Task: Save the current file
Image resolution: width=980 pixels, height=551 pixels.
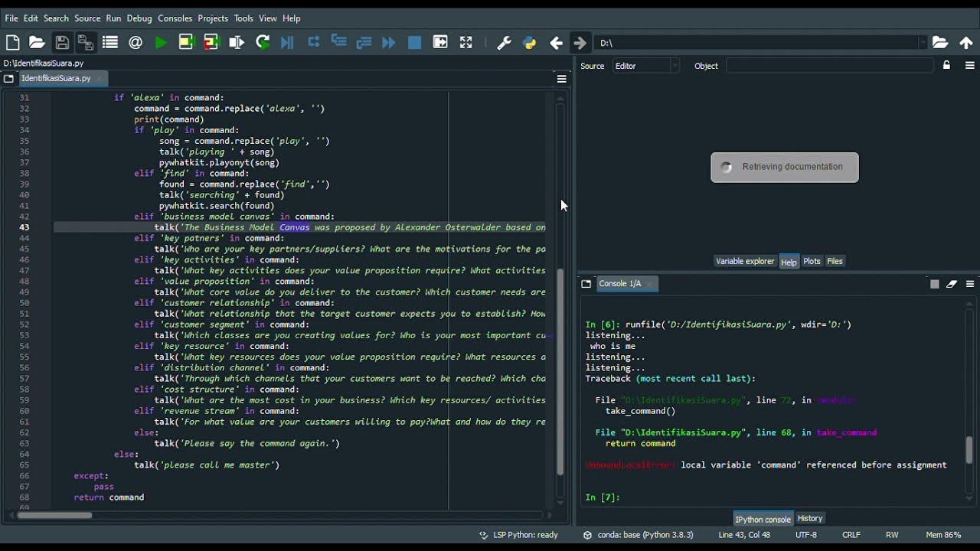Action: pos(62,43)
